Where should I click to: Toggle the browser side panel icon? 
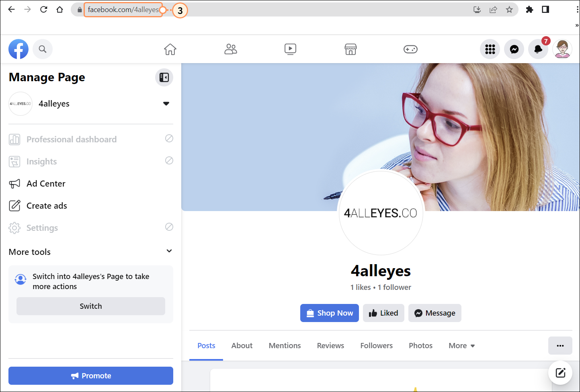pyautogui.click(x=545, y=9)
